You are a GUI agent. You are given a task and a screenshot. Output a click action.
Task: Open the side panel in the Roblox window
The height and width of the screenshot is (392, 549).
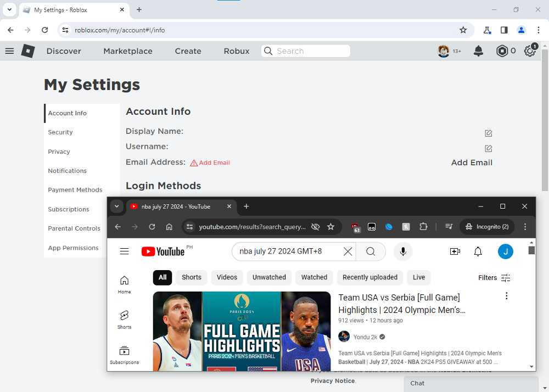pos(504,30)
